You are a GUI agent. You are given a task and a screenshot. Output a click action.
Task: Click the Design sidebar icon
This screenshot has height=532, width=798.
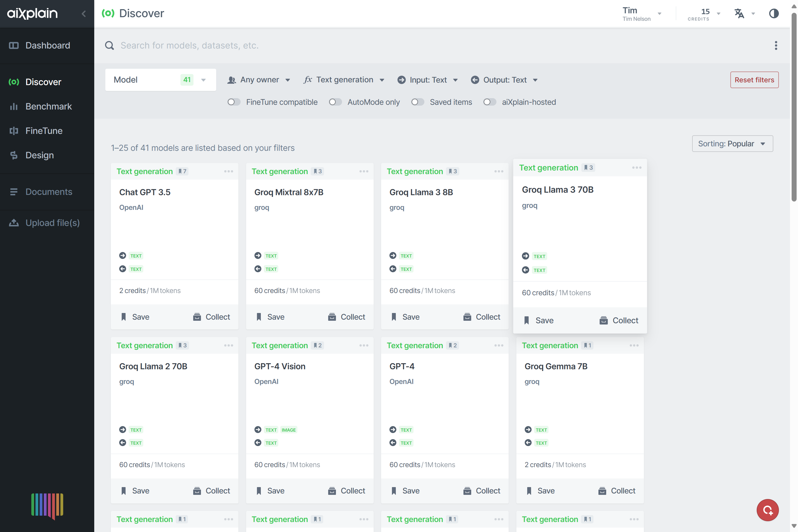tap(14, 155)
